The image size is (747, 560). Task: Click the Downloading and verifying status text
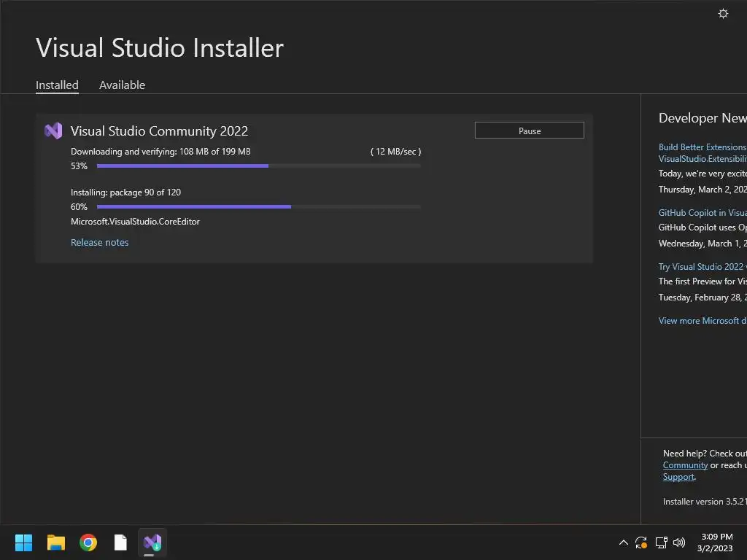coord(160,152)
